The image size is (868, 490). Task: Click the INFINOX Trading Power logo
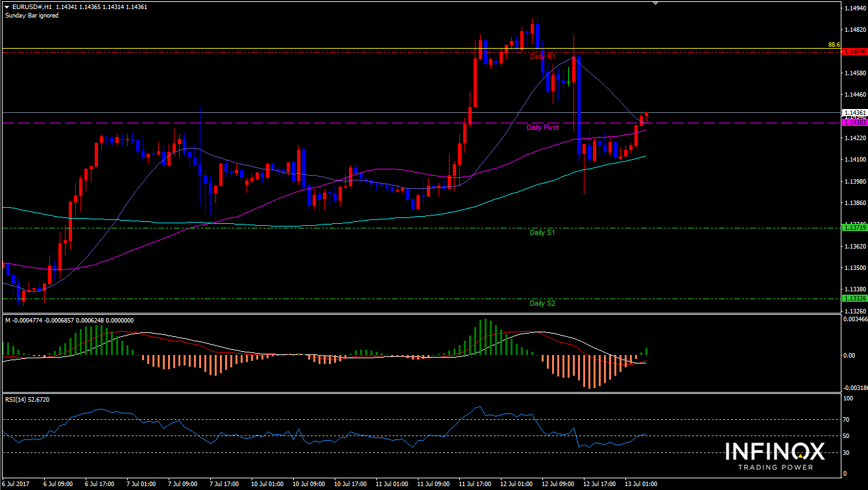(x=774, y=455)
